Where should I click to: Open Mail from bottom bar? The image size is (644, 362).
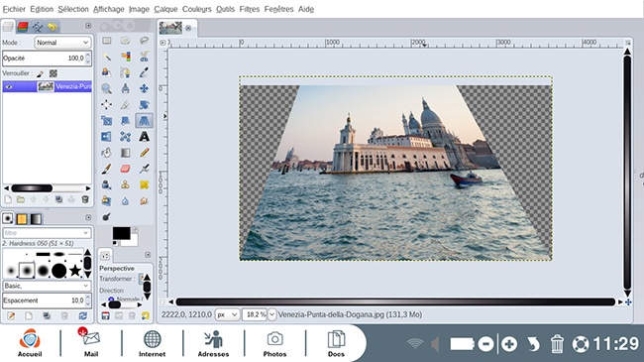click(x=91, y=342)
